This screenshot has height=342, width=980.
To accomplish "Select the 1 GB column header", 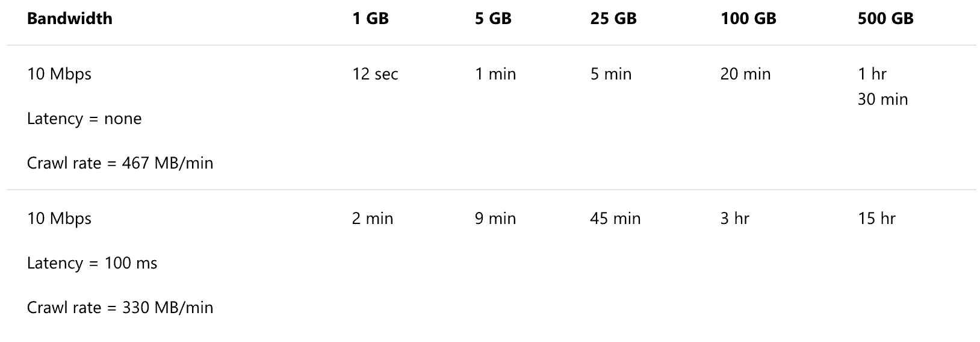I will [x=370, y=19].
